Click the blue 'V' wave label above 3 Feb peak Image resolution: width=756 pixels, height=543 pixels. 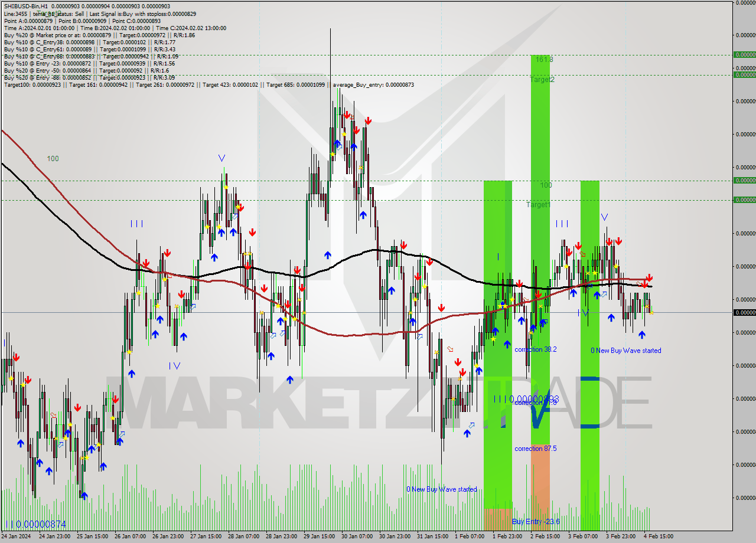point(604,217)
